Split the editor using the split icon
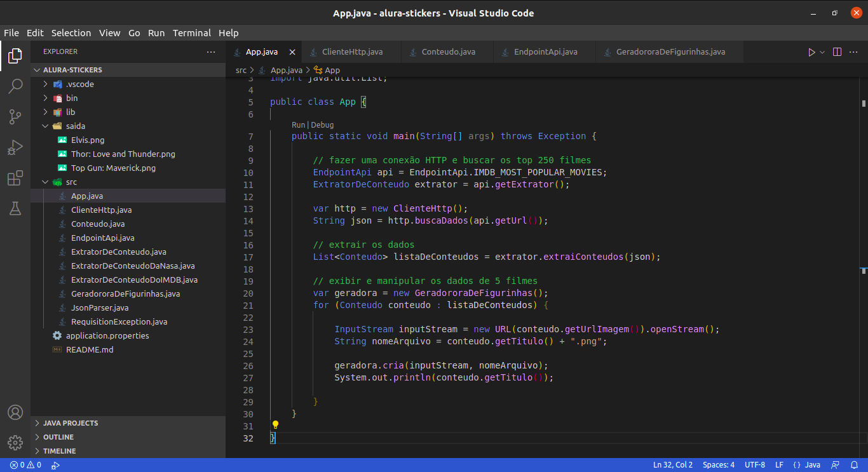868x472 pixels. (x=837, y=52)
